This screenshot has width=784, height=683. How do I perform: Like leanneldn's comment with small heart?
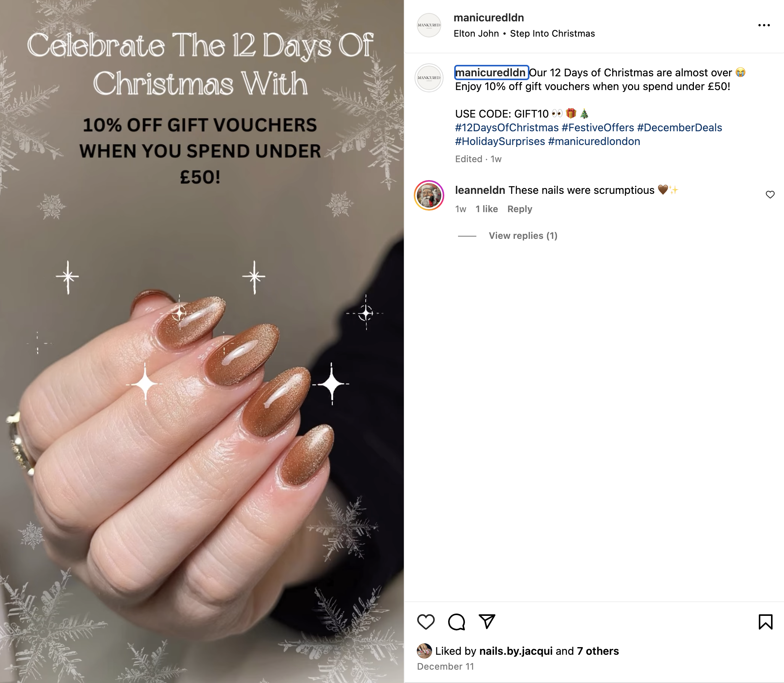pos(770,195)
